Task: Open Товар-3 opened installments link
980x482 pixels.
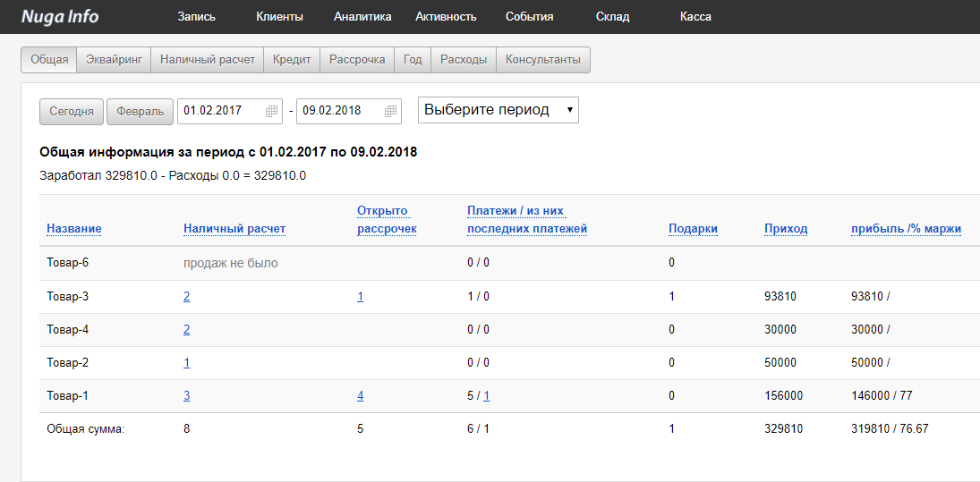Action: [x=360, y=297]
